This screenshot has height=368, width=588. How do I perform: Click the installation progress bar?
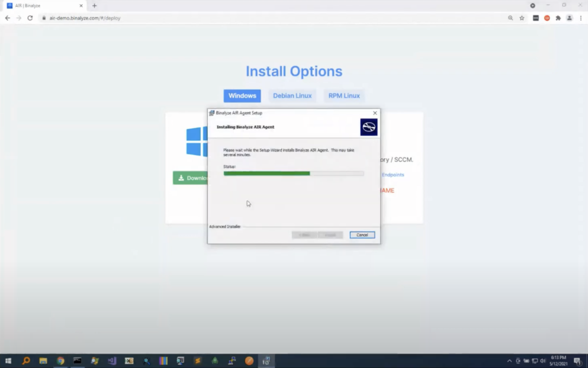point(293,174)
